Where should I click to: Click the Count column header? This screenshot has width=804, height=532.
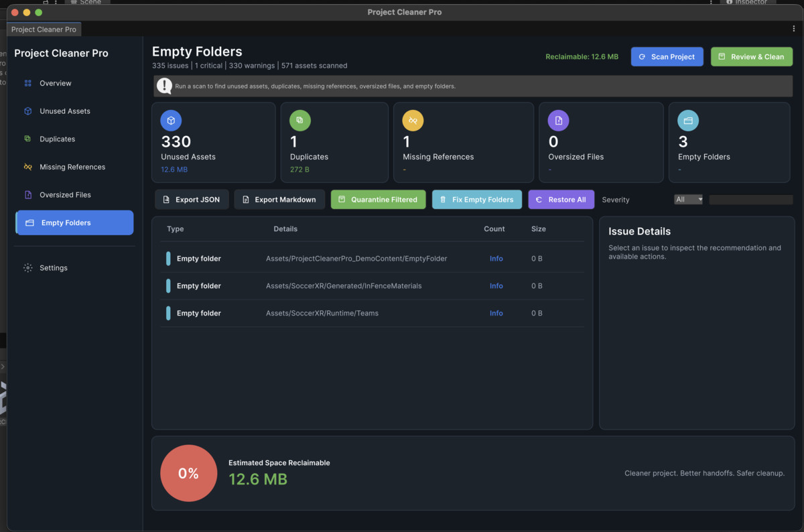pos(494,229)
